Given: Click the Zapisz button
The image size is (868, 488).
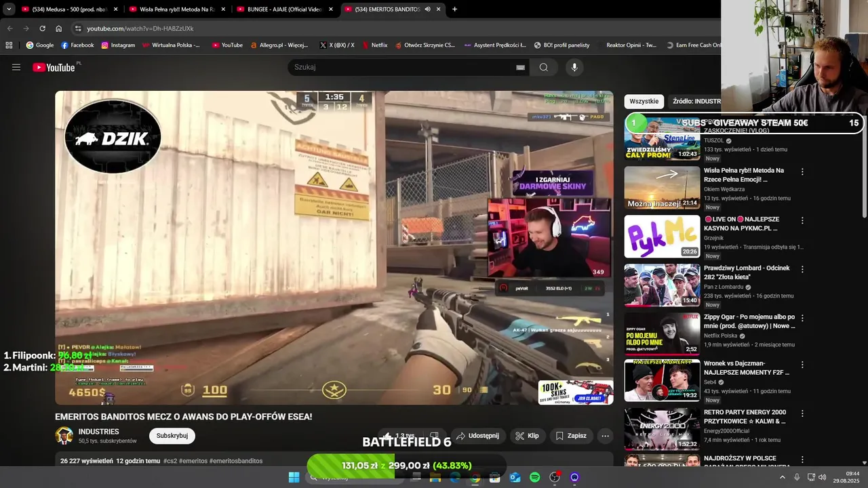Looking at the screenshot, I should (x=570, y=436).
